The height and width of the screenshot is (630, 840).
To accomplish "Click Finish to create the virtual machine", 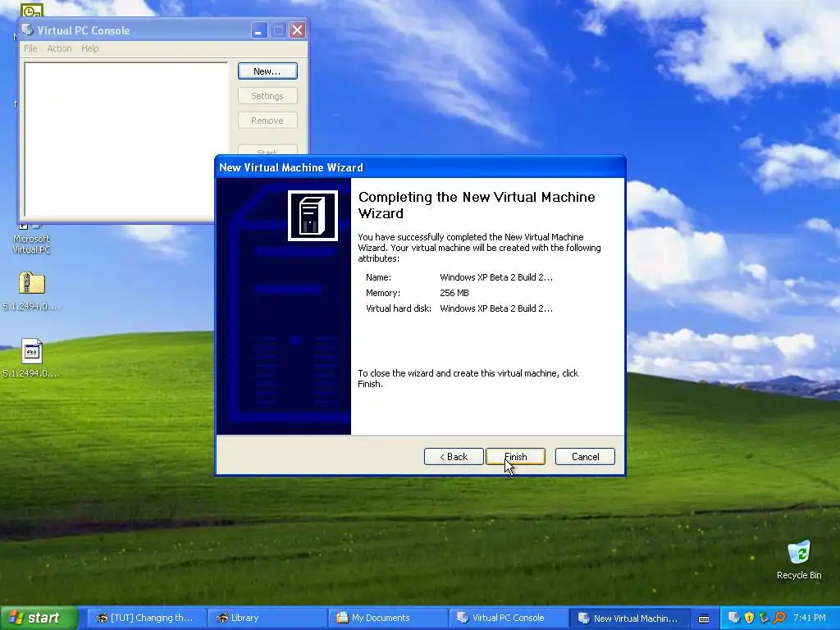I will tap(515, 456).
